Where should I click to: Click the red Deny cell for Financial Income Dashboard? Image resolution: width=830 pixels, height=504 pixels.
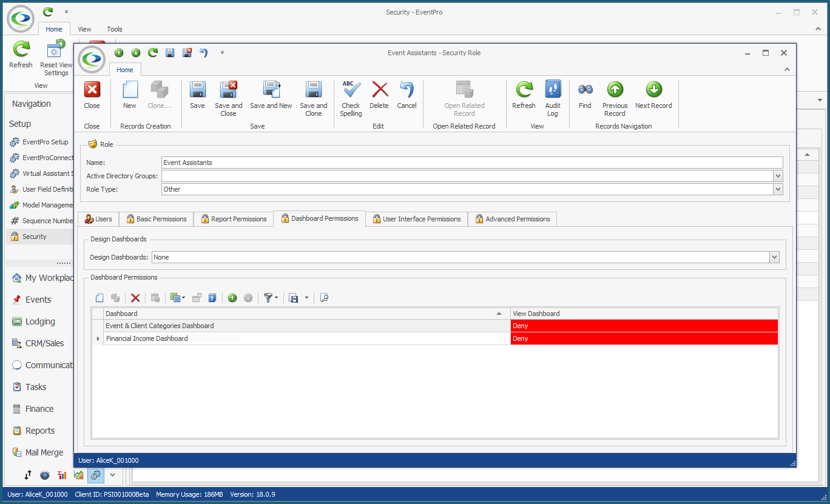(644, 338)
